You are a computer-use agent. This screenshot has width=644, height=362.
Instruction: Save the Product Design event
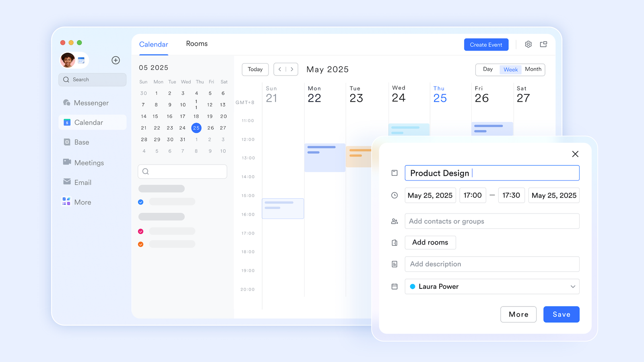coord(561,315)
